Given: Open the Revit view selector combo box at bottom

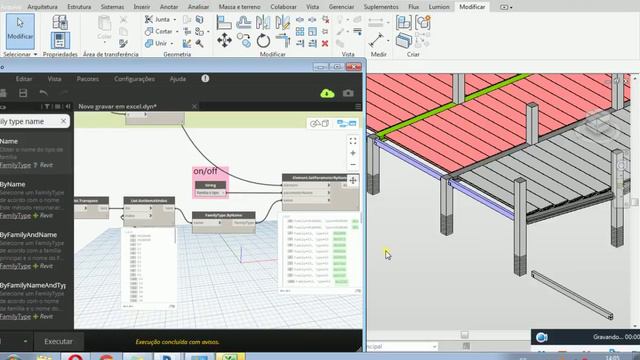Looking at the screenshot, I should pyautogui.click(x=402, y=346).
